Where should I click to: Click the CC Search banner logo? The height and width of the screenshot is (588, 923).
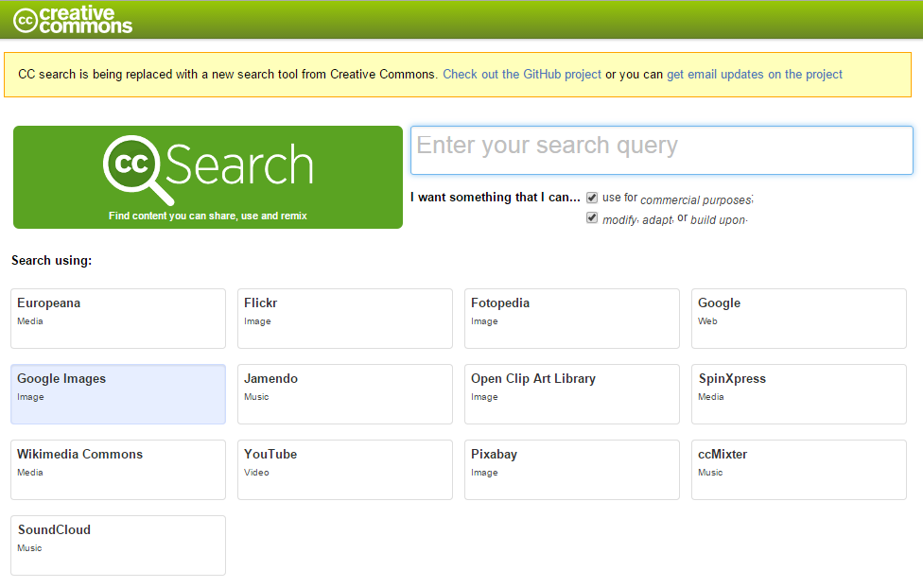tap(208, 177)
